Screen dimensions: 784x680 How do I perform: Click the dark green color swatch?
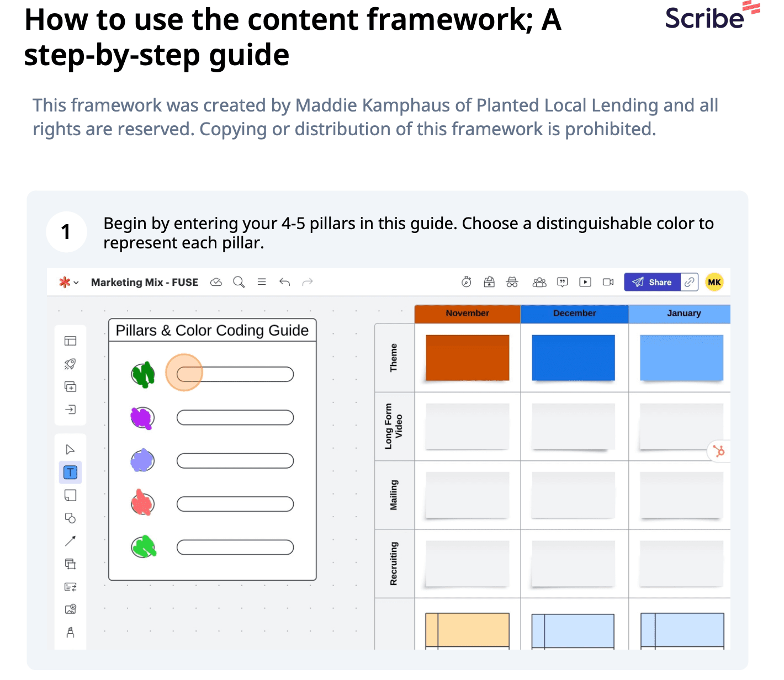click(143, 375)
